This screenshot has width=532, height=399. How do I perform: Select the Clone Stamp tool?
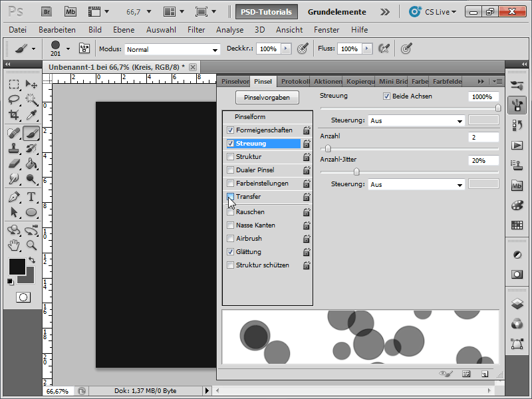click(x=14, y=148)
